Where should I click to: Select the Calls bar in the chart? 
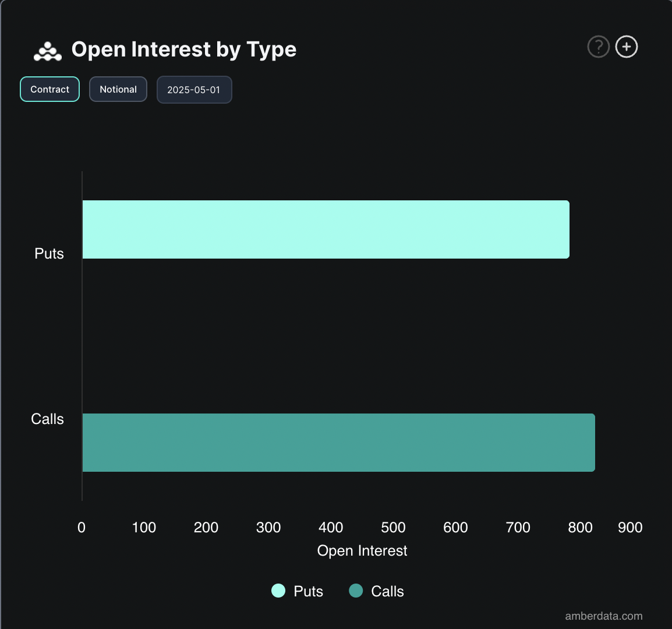pos(338,442)
